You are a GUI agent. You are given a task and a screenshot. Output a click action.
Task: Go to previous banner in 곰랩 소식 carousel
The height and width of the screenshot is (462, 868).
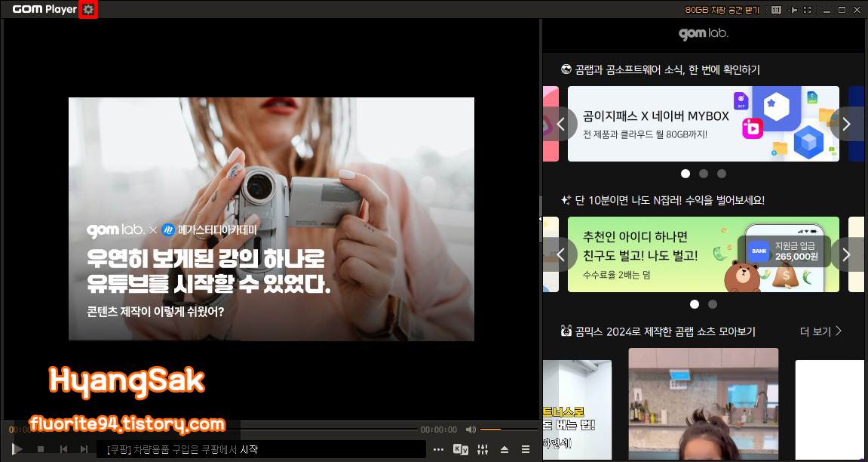[560, 124]
